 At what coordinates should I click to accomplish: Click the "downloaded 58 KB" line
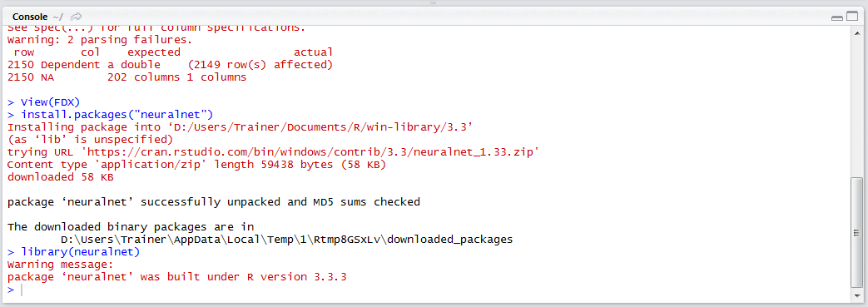click(x=61, y=177)
